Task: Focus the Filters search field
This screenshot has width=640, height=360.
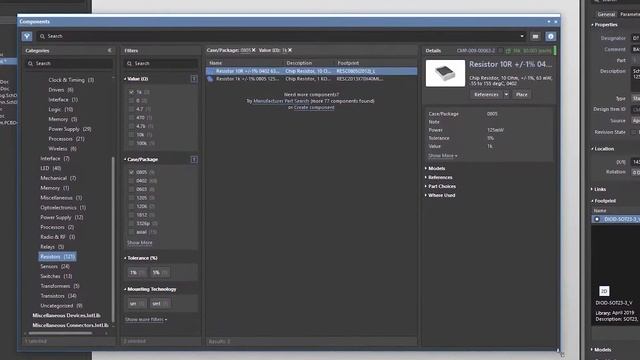Action: click(x=160, y=64)
